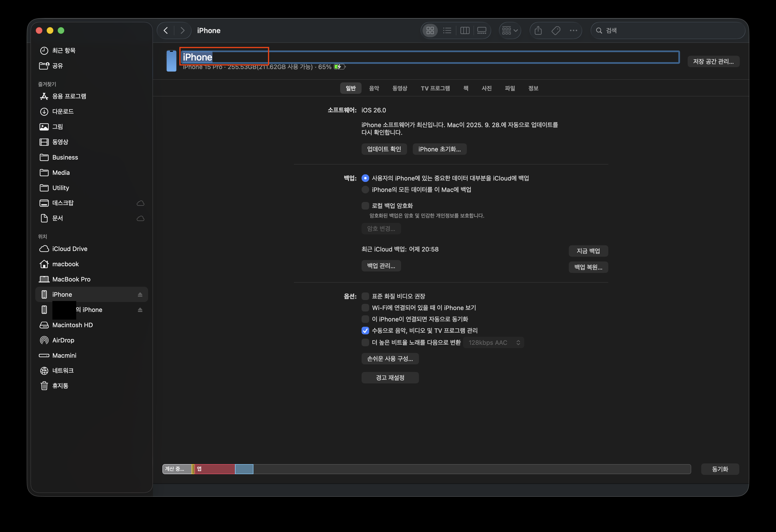This screenshot has width=776, height=532.
Task: Eject the selected iPhone in sidebar
Action: coord(140,294)
